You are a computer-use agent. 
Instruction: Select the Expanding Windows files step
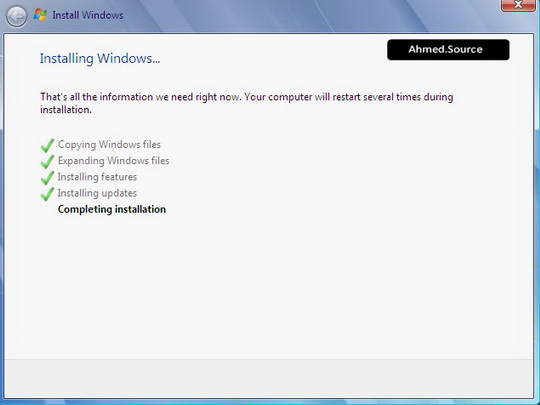114,160
